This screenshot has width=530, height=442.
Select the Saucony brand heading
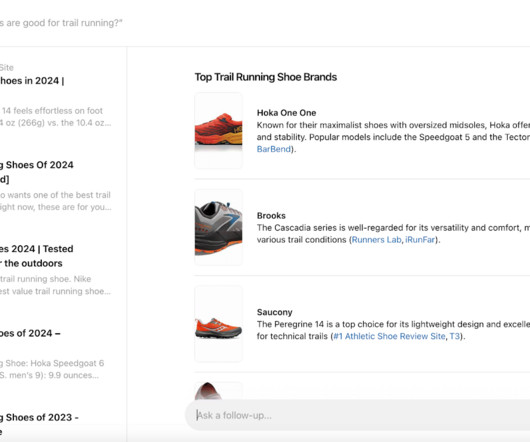[x=274, y=312]
